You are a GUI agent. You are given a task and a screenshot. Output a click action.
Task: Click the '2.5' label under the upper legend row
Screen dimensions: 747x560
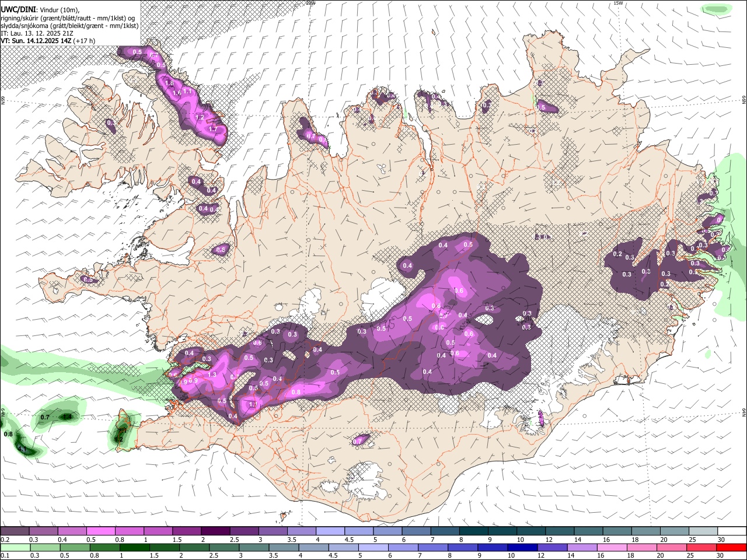234,540
